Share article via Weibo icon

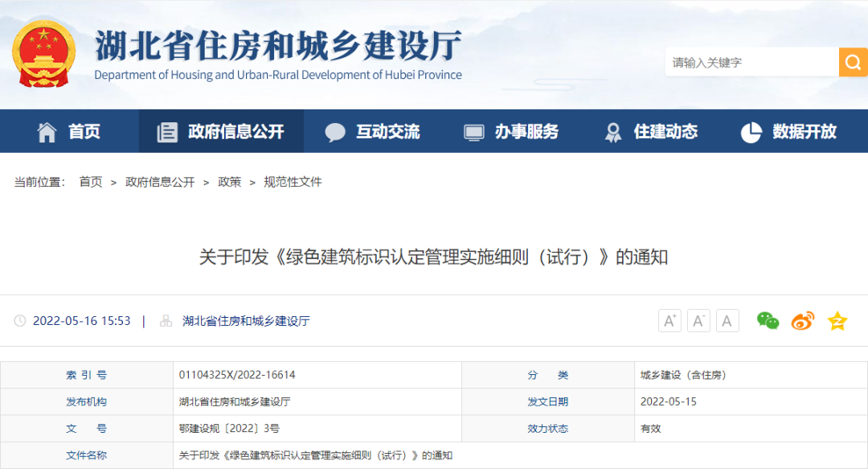802,321
